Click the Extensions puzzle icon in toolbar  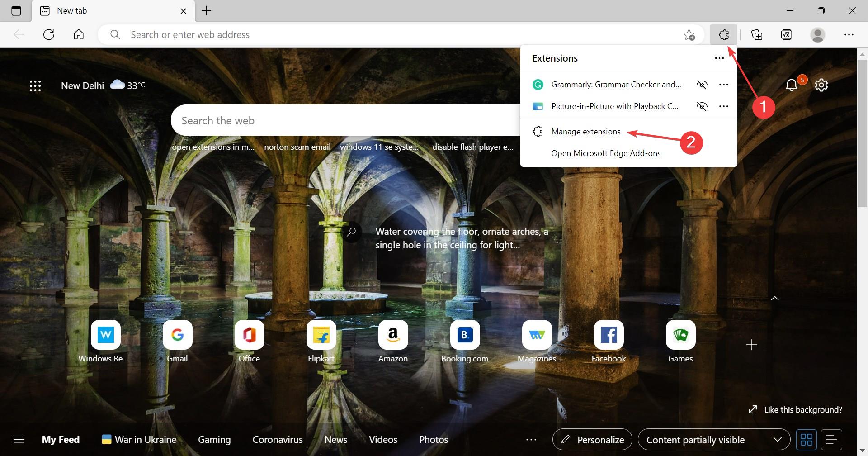[x=723, y=35]
